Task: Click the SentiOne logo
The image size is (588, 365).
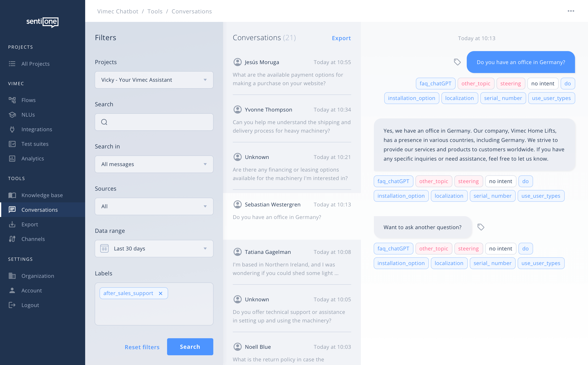Action: tap(43, 22)
